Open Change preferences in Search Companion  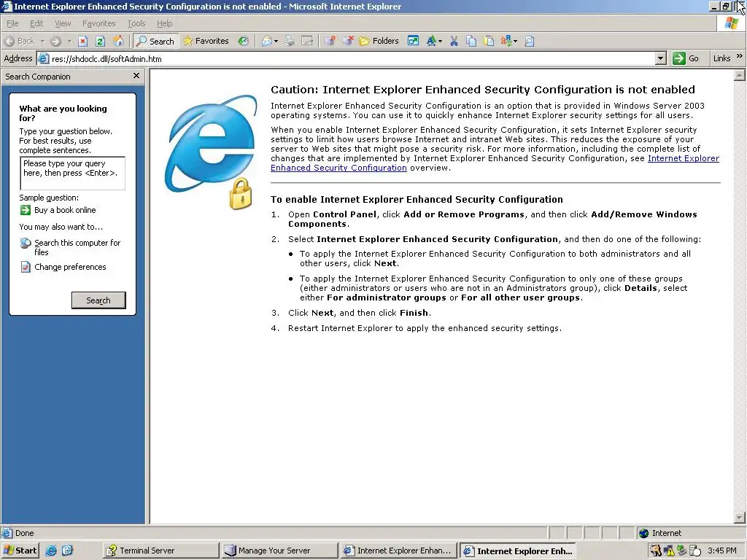[70, 267]
